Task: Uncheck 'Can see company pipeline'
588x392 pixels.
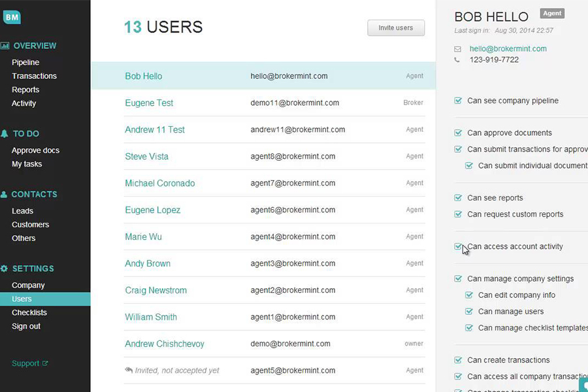Action: [x=458, y=101]
